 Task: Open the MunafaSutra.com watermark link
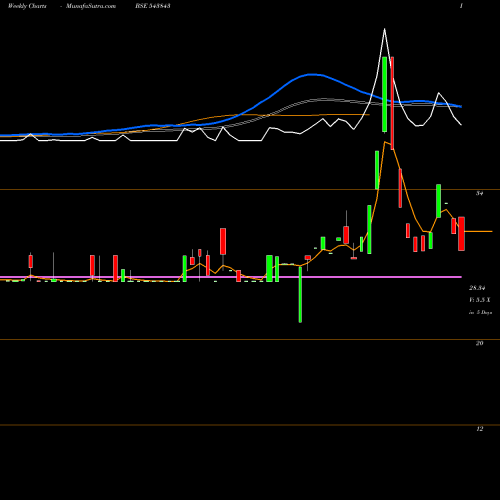[x=91, y=6]
